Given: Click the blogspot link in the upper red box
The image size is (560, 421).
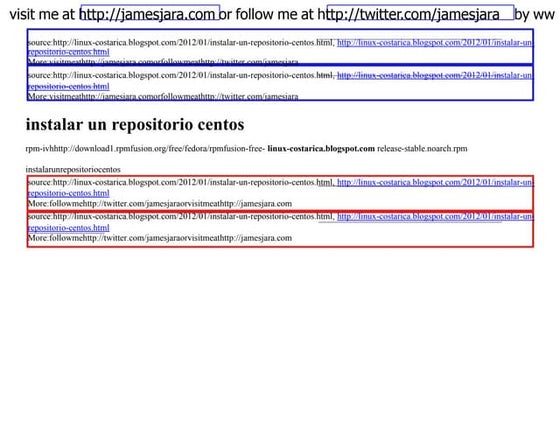Looking at the screenshot, I should pyautogui.click(x=435, y=182).
